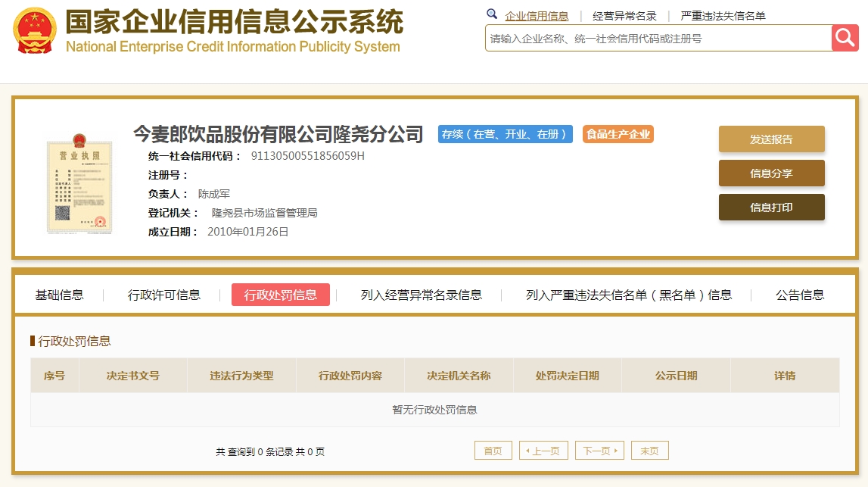Click the site title 国家企业信用信息公示系统
This screenshot has height=487, width=868.
[235, 22]
